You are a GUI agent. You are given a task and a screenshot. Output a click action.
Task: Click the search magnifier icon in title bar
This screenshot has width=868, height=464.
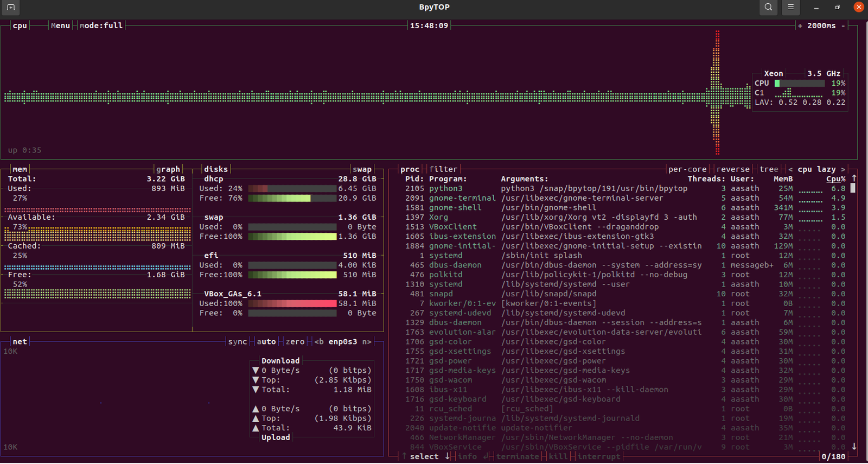[x=768, y=7]
